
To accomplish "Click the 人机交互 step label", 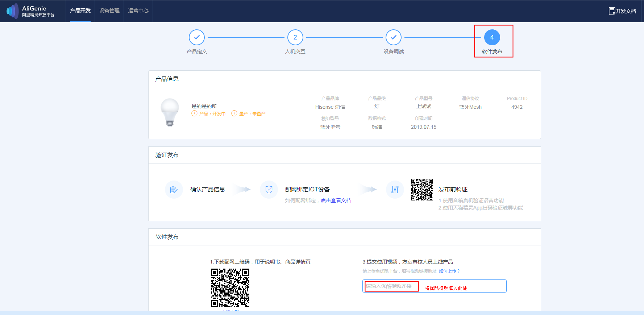I will (x=295, y=51).
